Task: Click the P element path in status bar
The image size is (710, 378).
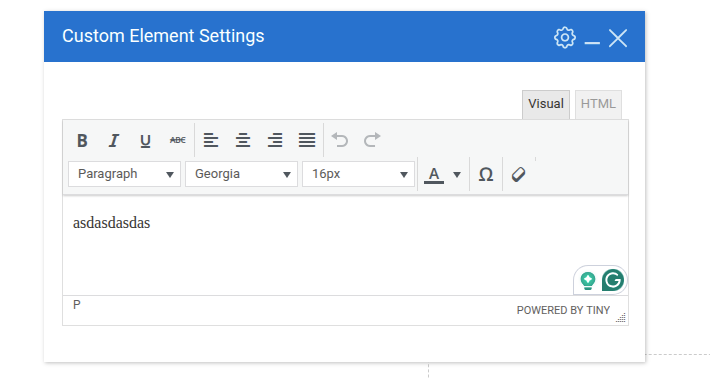Action: (x=77, y=305)
